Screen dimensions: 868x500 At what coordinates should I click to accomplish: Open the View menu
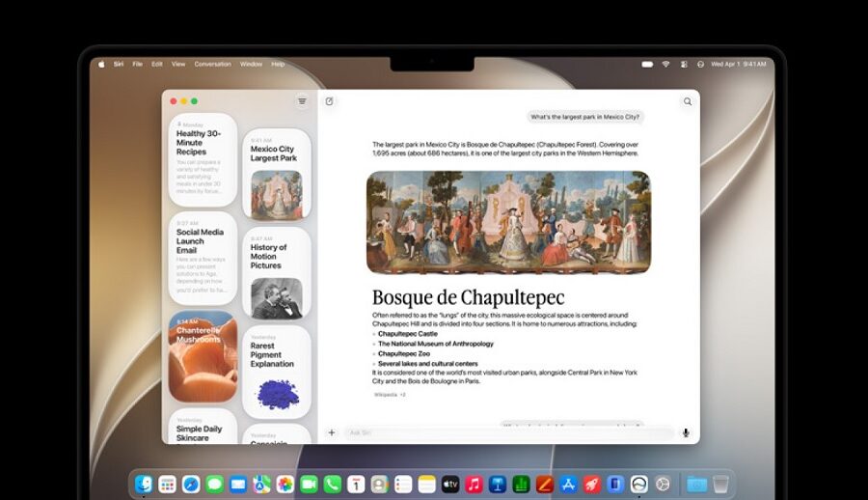(178, 65)
